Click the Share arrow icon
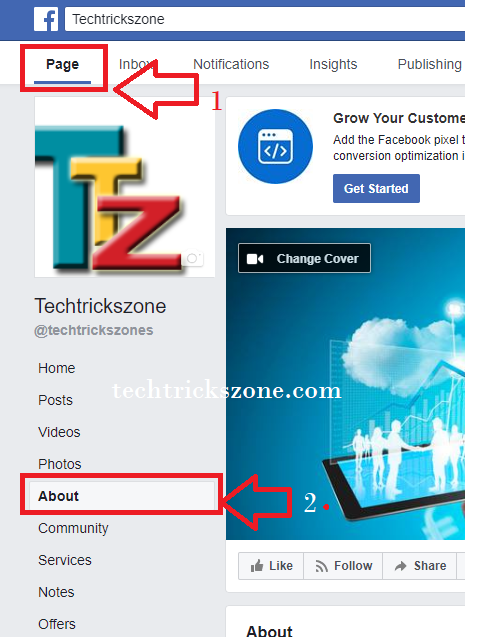The height and width of the screenshot is (637, 494). coord(401,566)
